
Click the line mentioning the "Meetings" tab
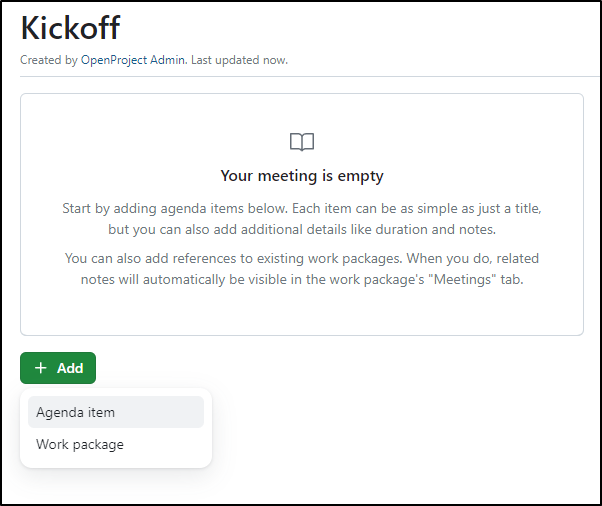pos(302,279)
